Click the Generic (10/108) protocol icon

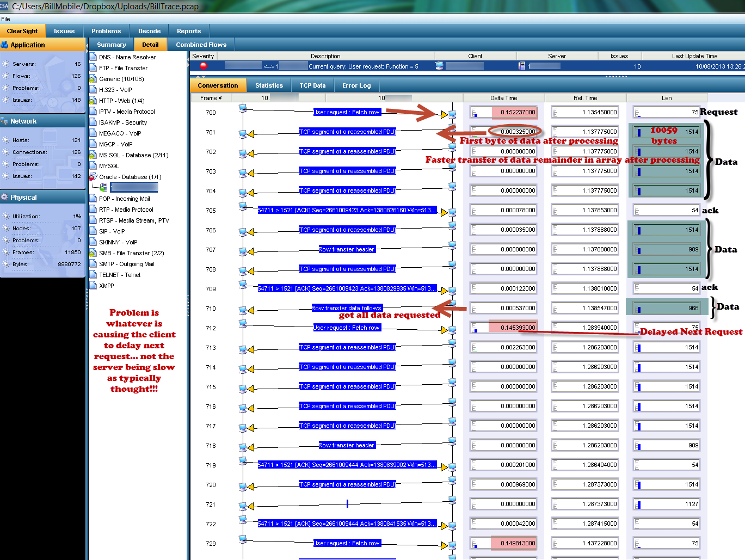(94, 78)
